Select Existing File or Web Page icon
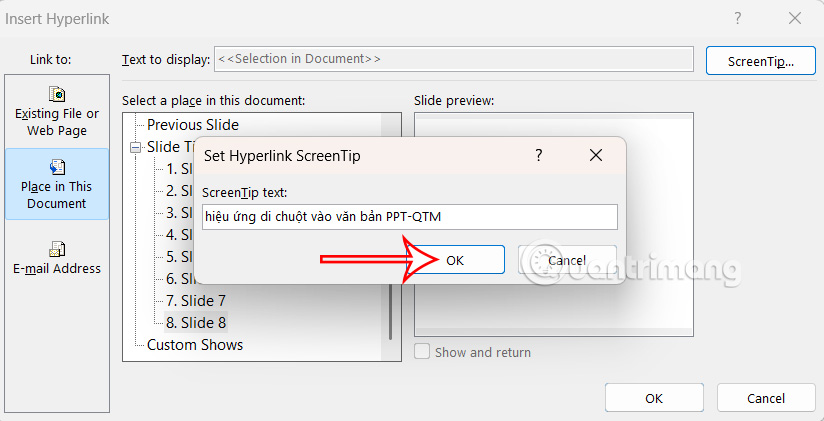Viewport: 824px width, 421px height. click(x=57, y=95)
